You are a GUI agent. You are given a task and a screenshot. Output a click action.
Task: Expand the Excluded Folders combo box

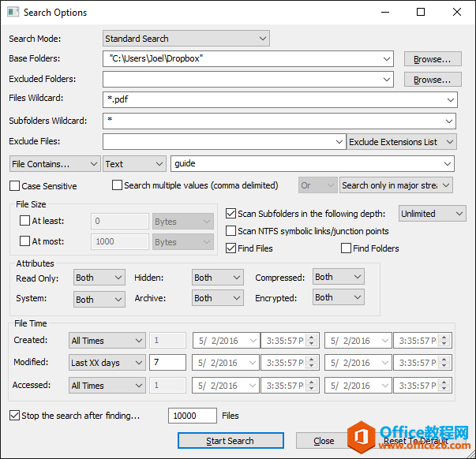click(387, 80)
